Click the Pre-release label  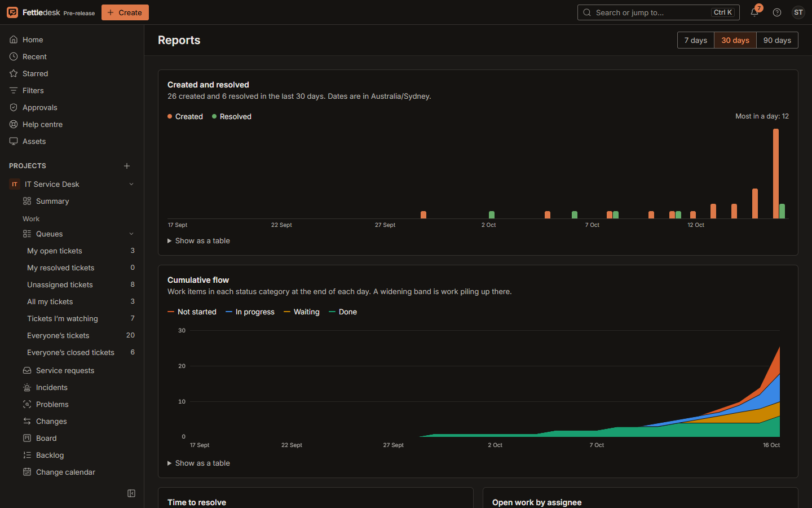(x=79, y=13)
